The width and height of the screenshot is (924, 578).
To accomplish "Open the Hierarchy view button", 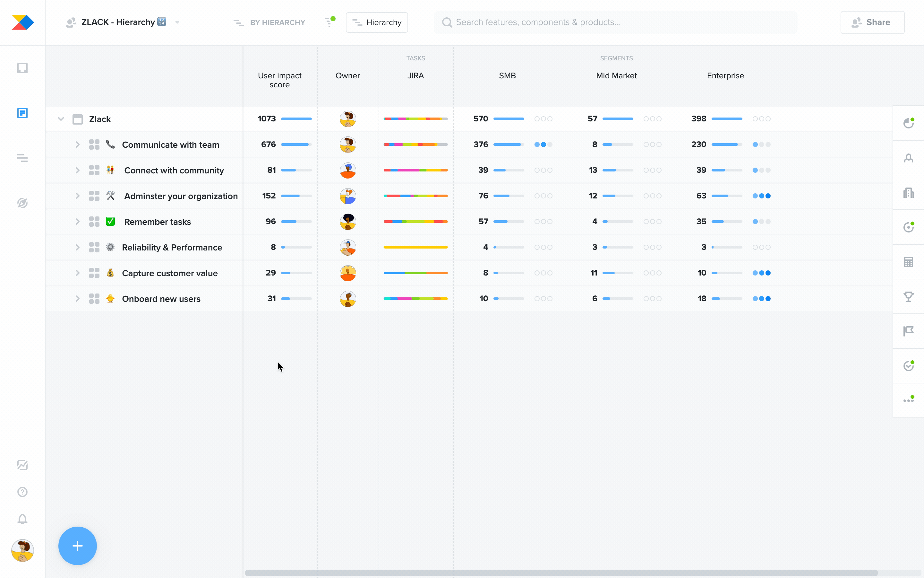I will 376,22.
